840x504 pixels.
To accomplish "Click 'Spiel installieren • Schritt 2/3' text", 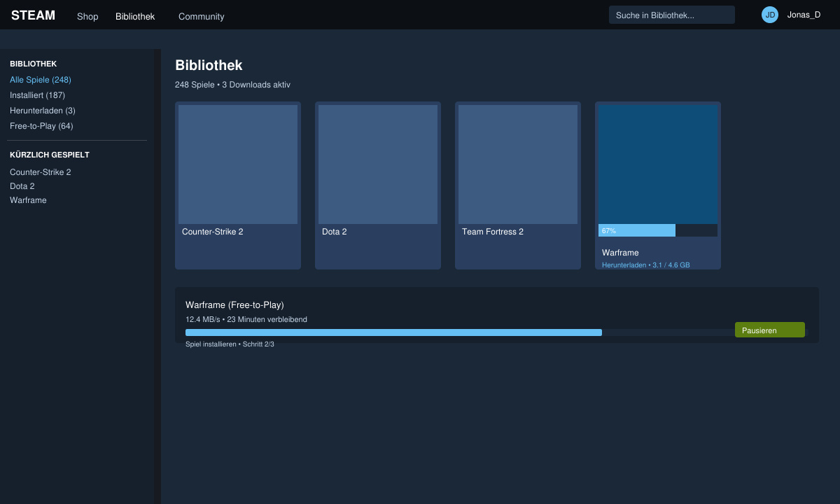I will pyautogui.click(x=230, y=344).
